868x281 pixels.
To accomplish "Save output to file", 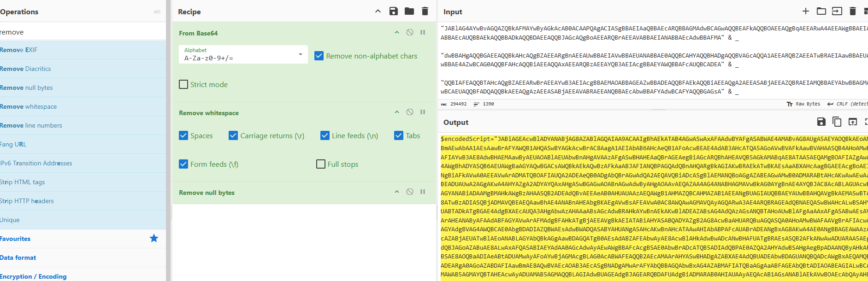I will pos(821,122).
